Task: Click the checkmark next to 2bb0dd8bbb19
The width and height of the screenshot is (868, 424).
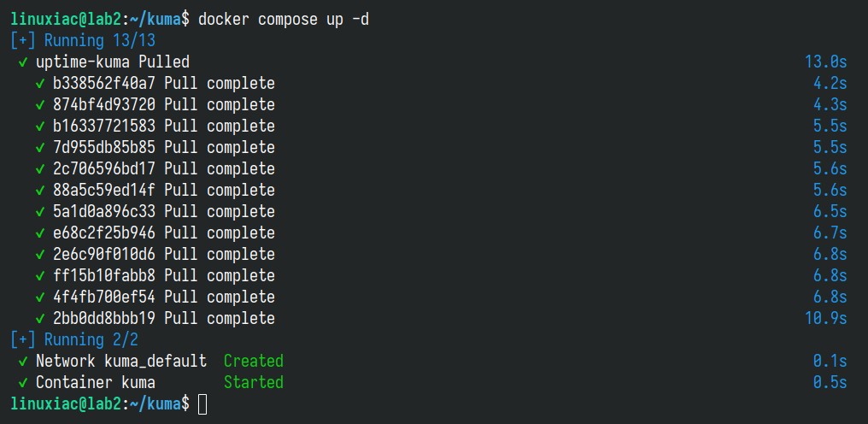Action: (40, 319)
